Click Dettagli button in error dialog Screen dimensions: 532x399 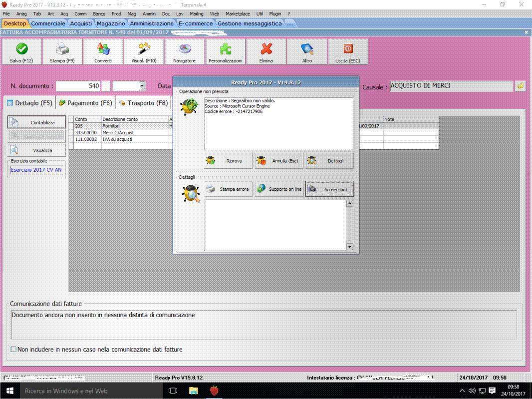[330, 161]
